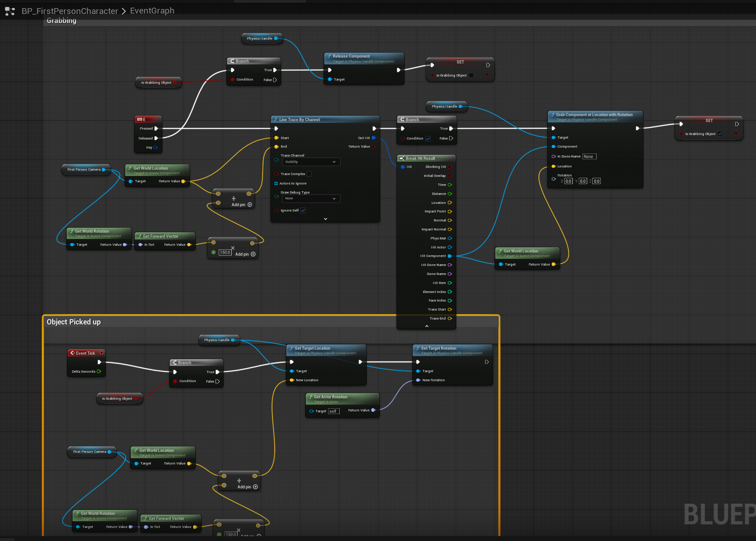Click the Set Target Location function icon
The height and width of the screenshot is (541, 756).
click(291, 348)
